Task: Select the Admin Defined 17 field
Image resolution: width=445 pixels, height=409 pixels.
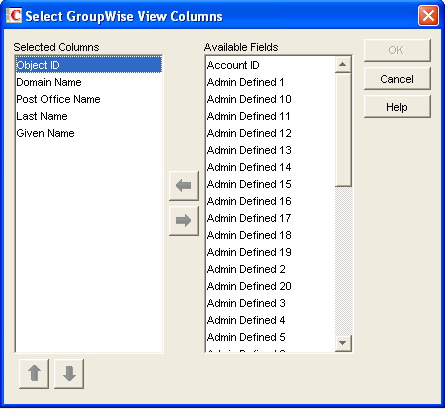Action: (270, 218)
